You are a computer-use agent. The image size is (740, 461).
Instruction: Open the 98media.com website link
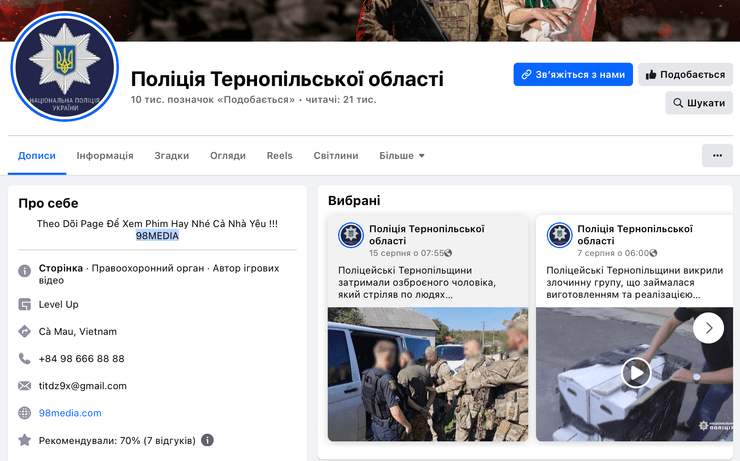70,413
